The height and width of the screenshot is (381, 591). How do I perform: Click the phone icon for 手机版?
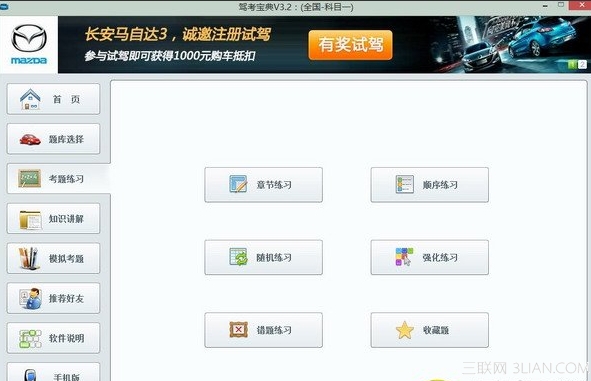30,375
